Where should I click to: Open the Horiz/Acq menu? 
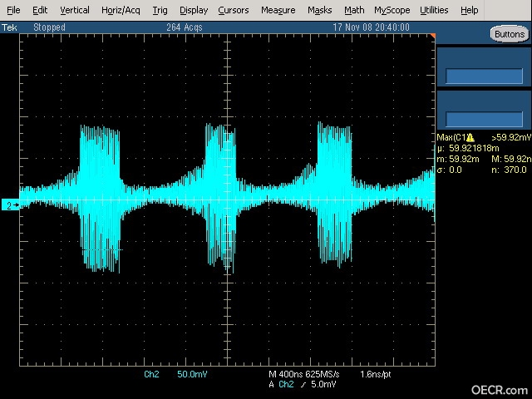click(121, 10)
